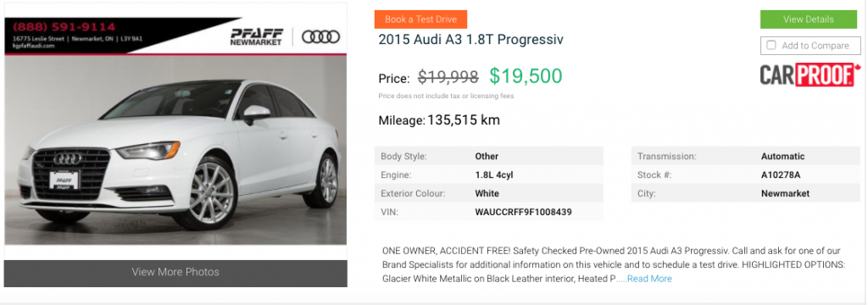This screenshot has height=305, width=868.
Task: Click the Book a Test Drive button
Action: 420,19
